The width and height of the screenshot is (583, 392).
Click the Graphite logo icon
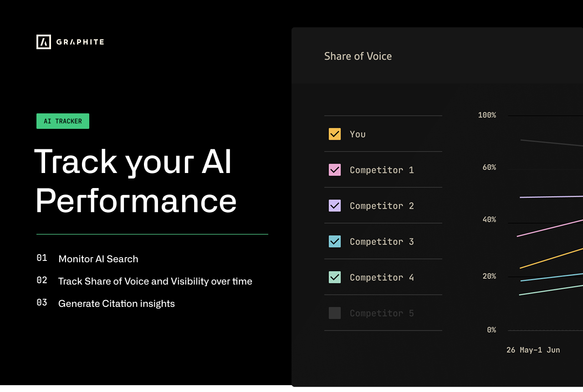click(x=44, y=42)
